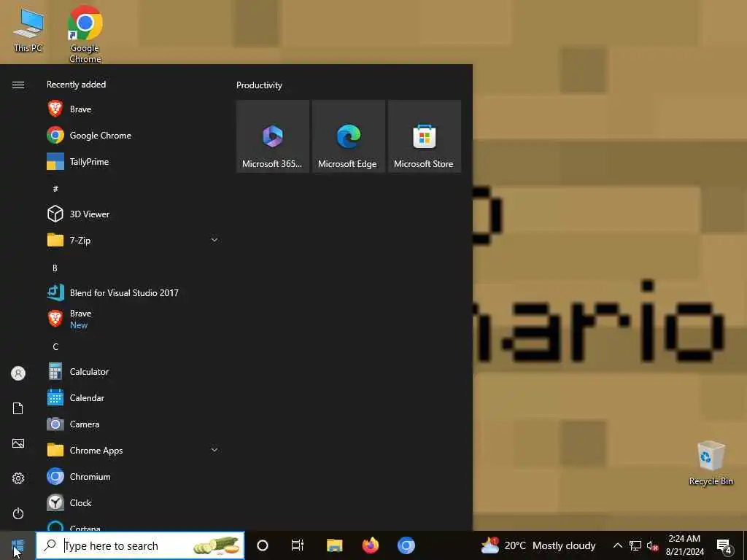Open Brave marked New under B
This screenshot has height=560, width=747.
pos(133,319)
